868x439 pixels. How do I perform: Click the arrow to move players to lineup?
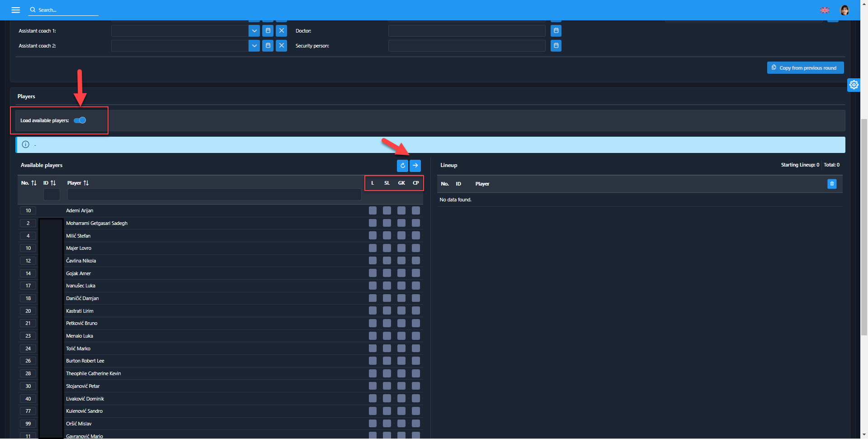pos(415,166)
